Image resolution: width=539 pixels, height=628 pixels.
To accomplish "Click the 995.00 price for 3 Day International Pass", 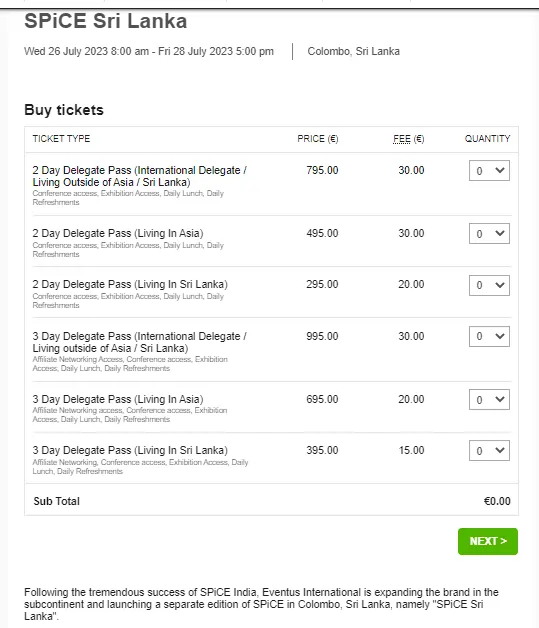I will [322, 336].
